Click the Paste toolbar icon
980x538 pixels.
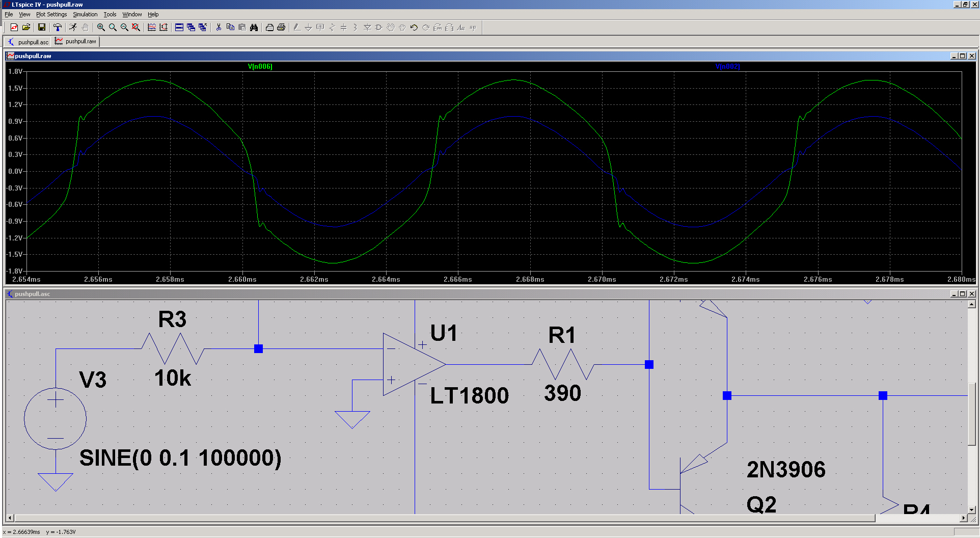[242, 28]
